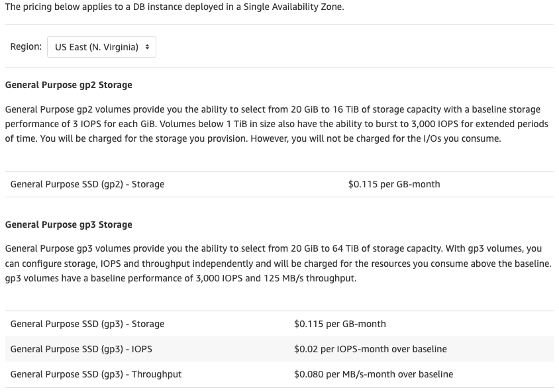
Task: Select the $0.02 per IOPS-month price text
Action: [x=372, y=349]
